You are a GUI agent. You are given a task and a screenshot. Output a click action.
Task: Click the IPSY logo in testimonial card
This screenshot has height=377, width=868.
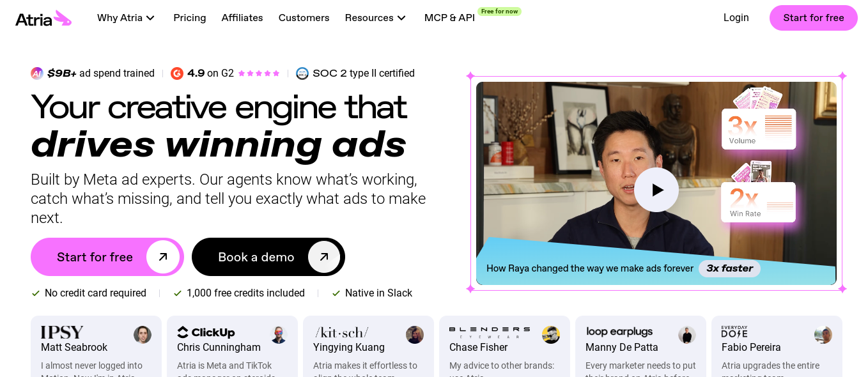pyautogui.click(x=62, y=332)
